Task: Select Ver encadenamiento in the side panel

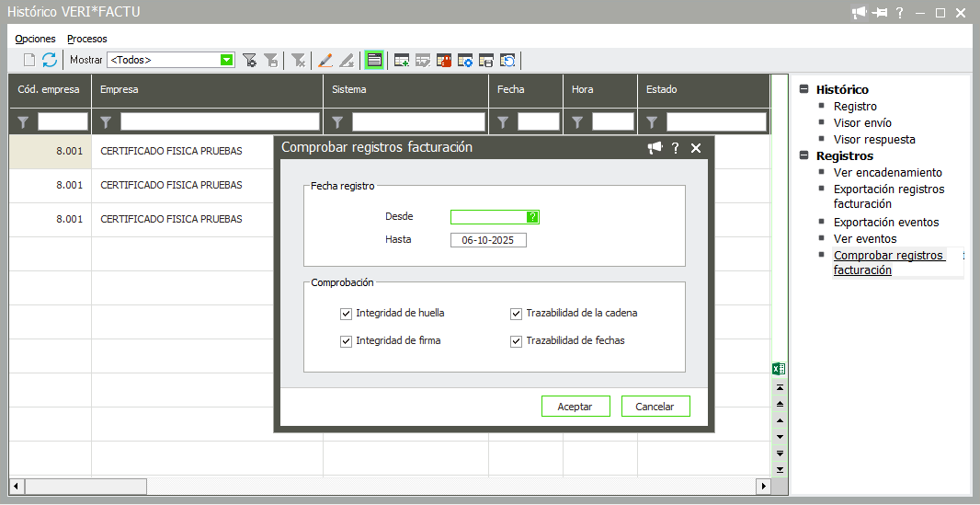Action: click(x=887, y=173)
